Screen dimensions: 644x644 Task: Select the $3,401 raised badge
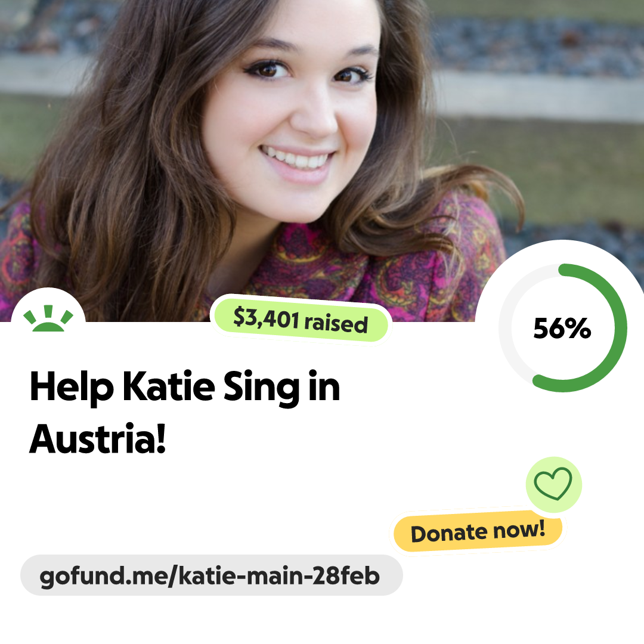[x=301, y=320]
